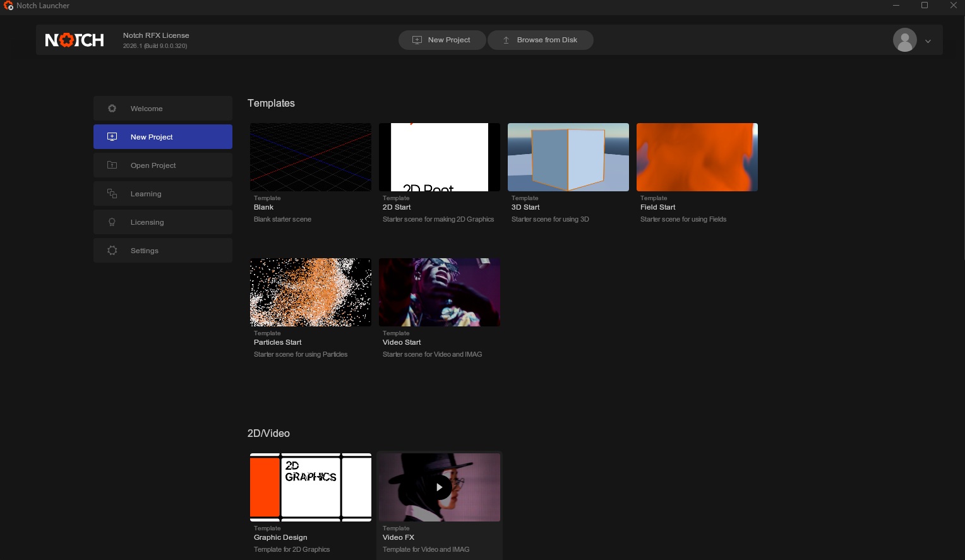Click the Open Project folder icon
The image size is (965, 560).
point(112,165)
